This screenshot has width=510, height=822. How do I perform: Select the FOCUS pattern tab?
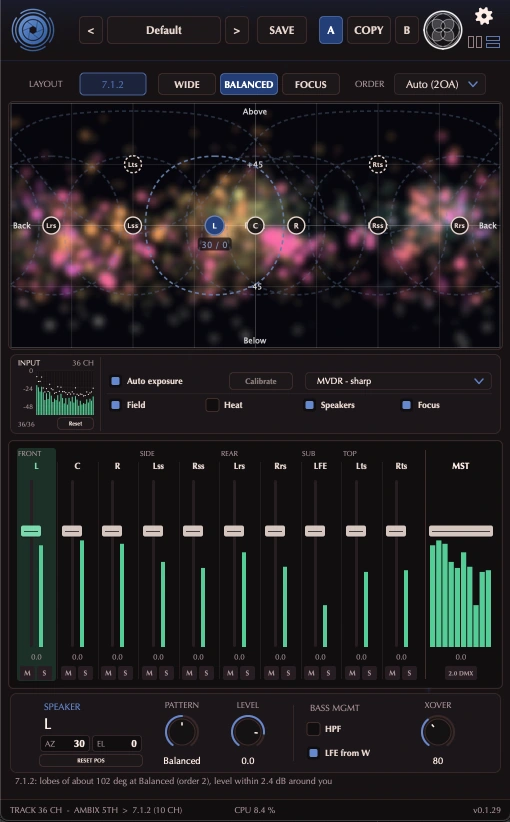[311, 84]
